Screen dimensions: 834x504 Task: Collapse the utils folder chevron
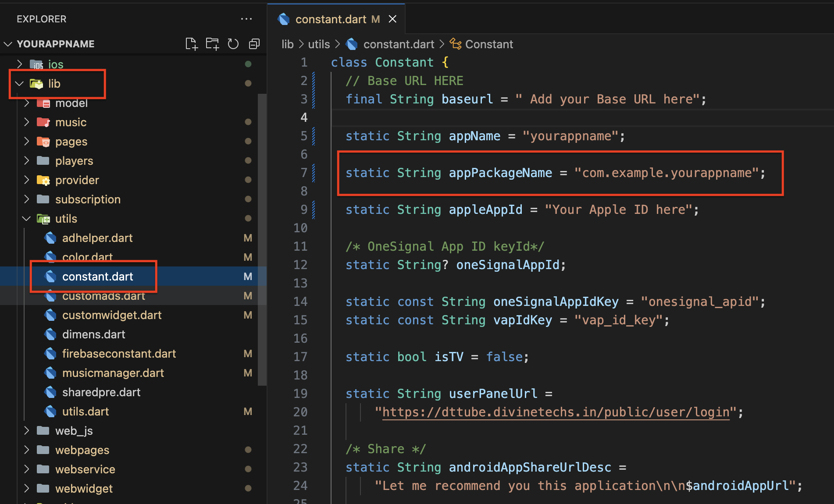(26, 219)
